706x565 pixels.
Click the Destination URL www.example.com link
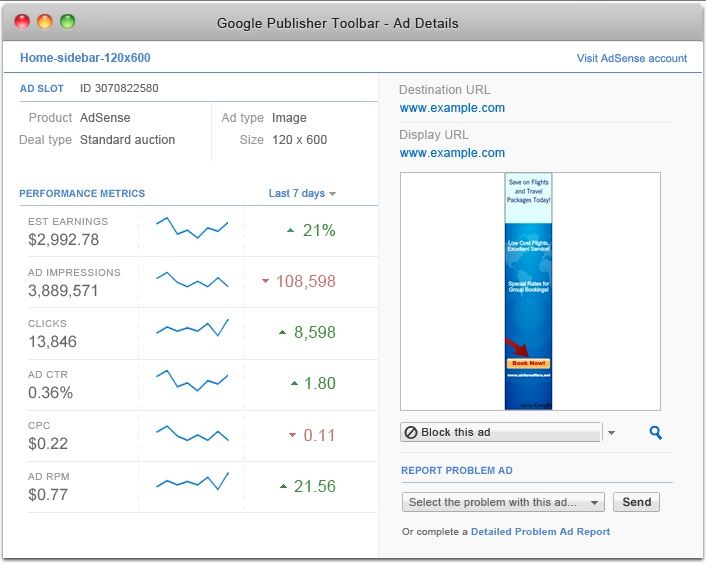[452, 108]
